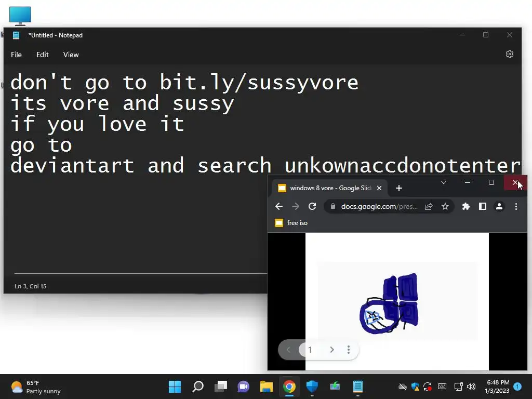Click Windows Security warning tray icon
Viewport: 532px width, 399px height.
pos(415,387)
